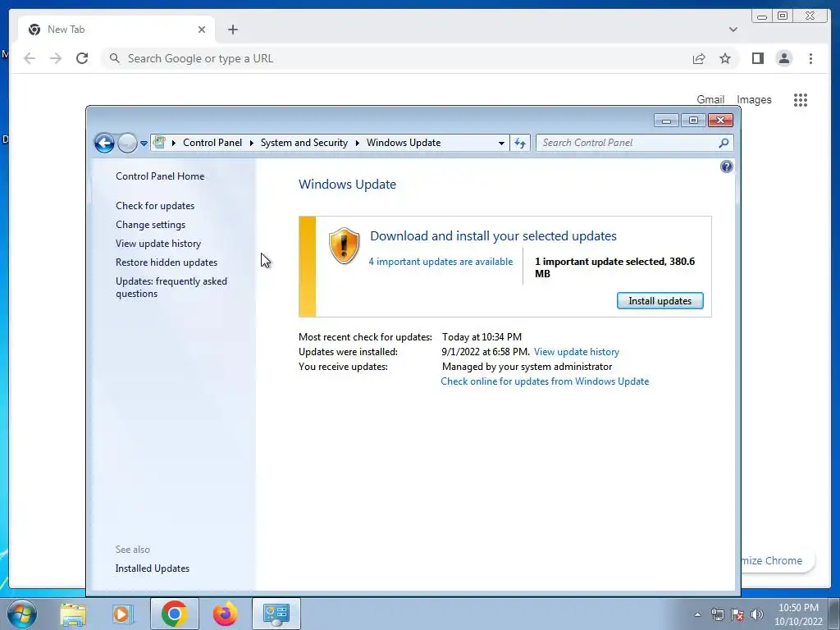Switch to Chrome in taskbar
The image size is (840, 630).
pyautogui.click(x=174, y=614)
